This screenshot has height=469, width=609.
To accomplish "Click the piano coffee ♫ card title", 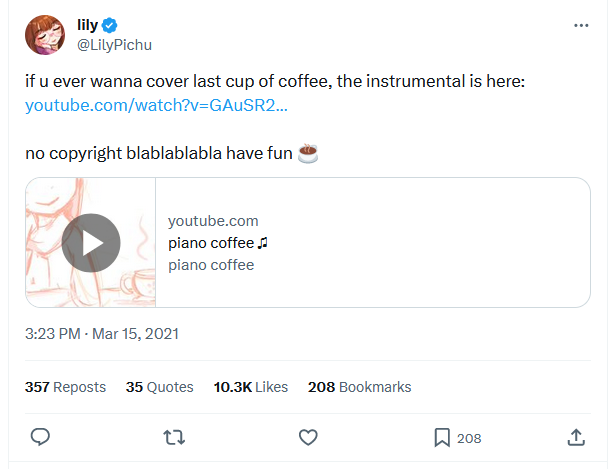I will [218, 243].
